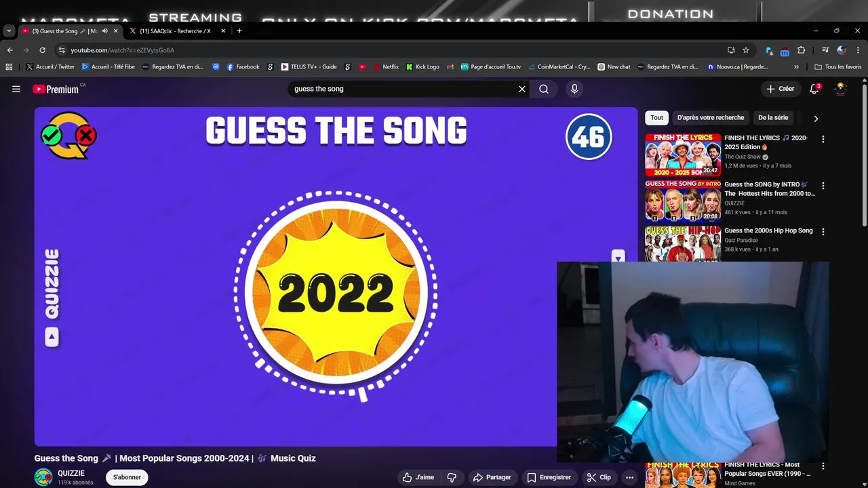
Task: Close the Guess the Song tab
Action: [x=115, y=30]
